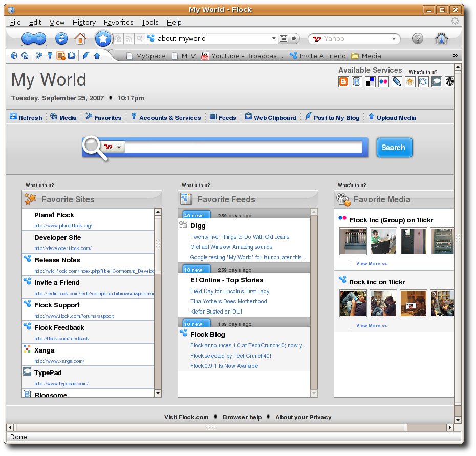Click the blue back arrow button
This screenshot has width=476, height=456.
tap(27, 38)
